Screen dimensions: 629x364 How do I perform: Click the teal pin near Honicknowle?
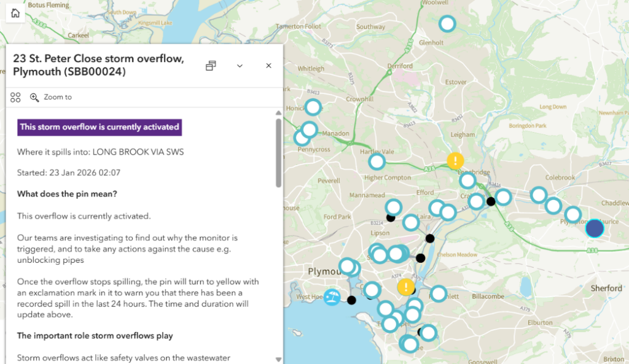click(x=313, y=107)
